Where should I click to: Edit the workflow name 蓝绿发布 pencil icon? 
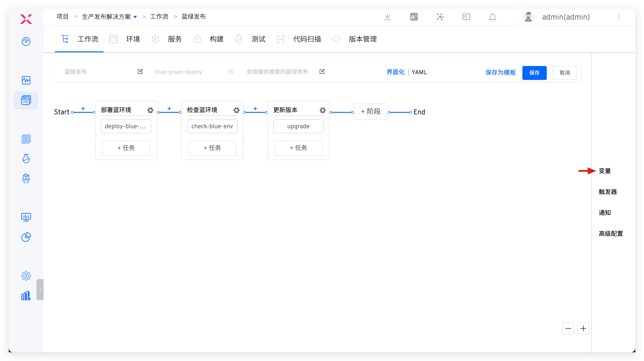(140, 72)
